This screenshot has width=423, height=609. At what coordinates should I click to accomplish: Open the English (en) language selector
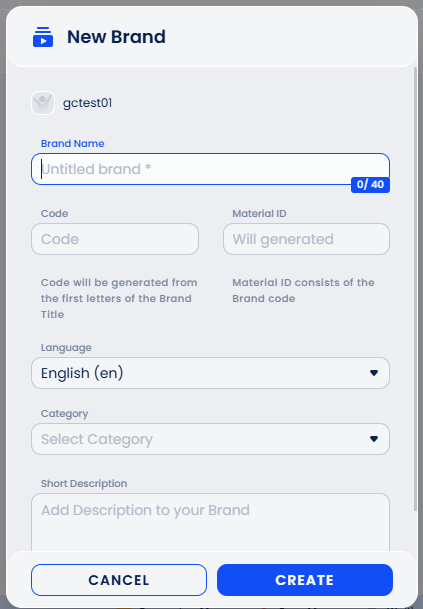[x=210, y=373]
